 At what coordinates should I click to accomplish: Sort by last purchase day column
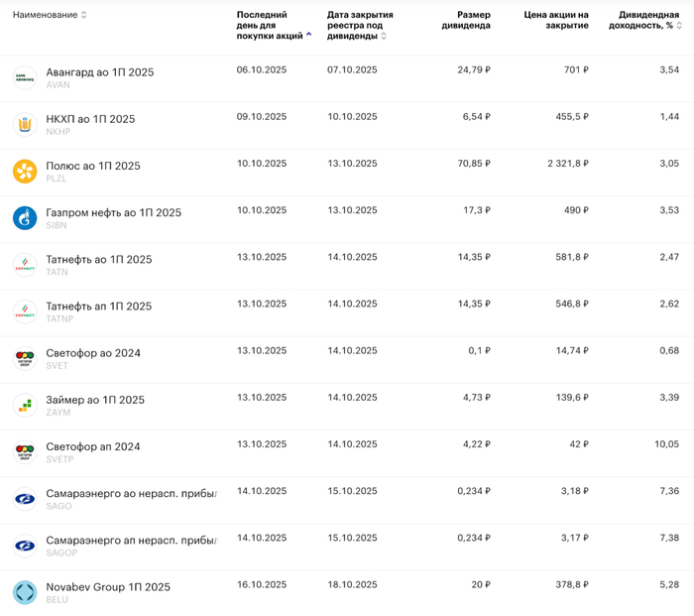274,25
